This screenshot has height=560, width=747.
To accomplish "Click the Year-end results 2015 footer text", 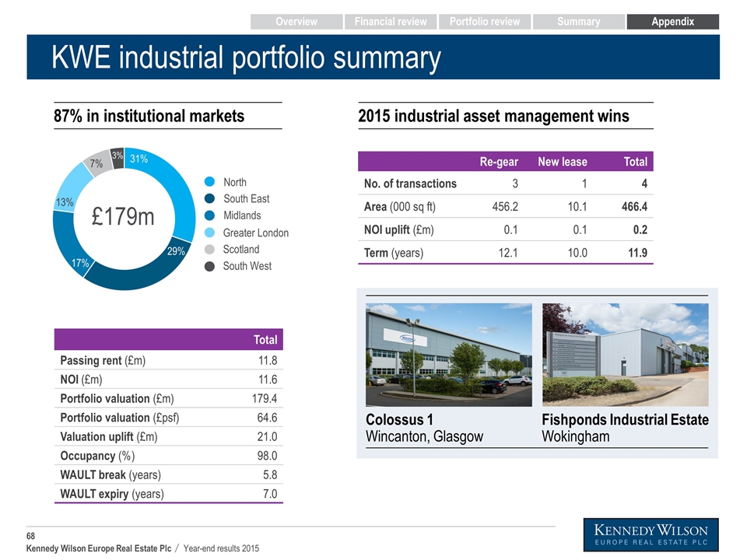I will [221, 548].
